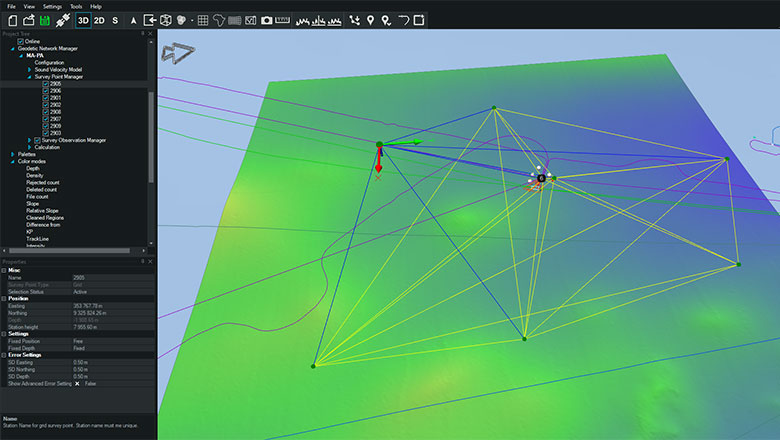Click the project tree horizontal scrollbar
Viewport: 780px width, 440px height.
(x=69, y=251)
